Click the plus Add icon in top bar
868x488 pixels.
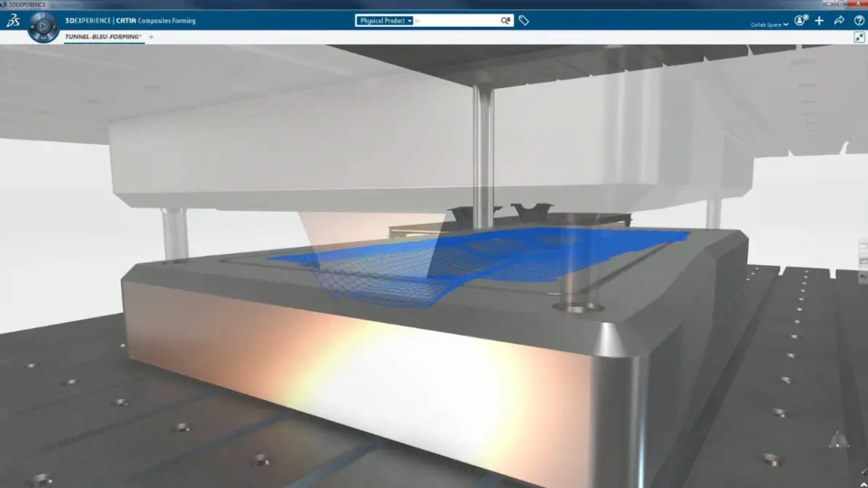click(x=819, y=21)
